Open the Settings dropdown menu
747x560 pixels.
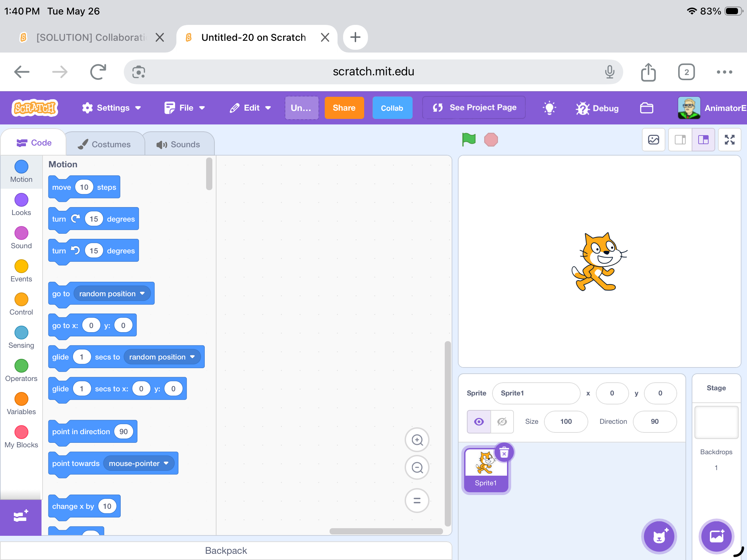click(x=111, y=108)
